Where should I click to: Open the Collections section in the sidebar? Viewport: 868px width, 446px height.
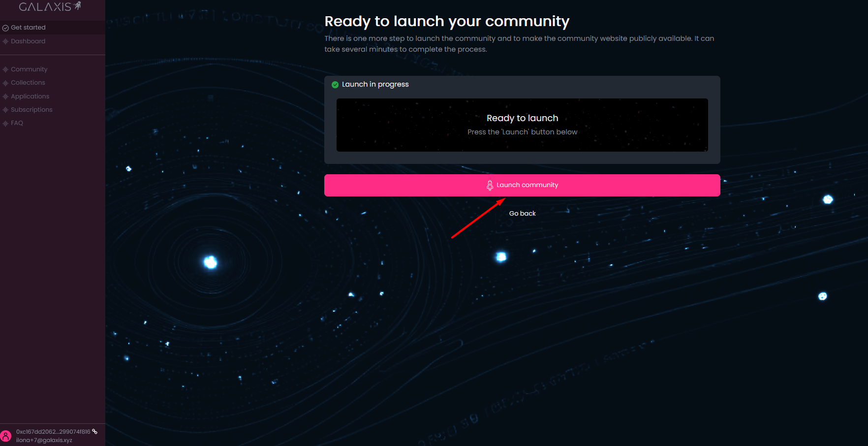tap(28, 83)
